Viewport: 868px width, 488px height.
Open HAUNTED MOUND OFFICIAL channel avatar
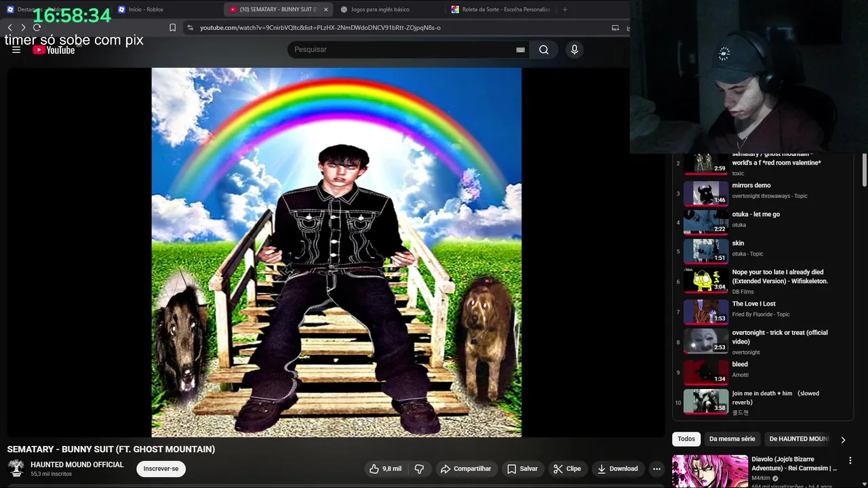(x=16, y=468)
